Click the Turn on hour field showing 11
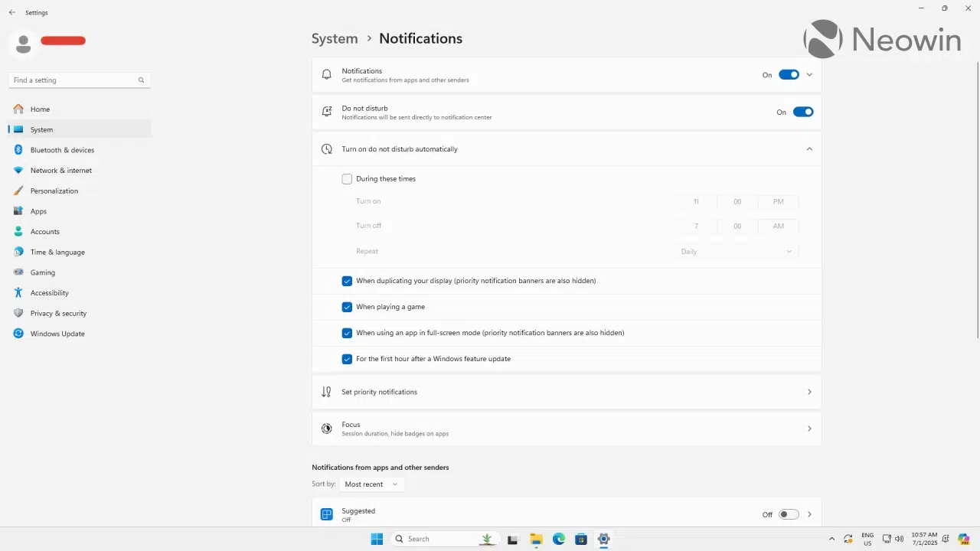The height and width of the screenshot is (551, 980). point(696,202)
